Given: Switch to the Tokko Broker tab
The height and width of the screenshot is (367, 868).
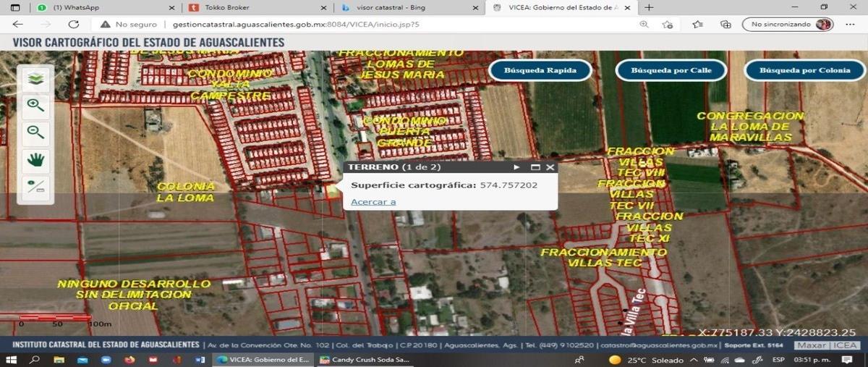Looking at the screenshot, I should coord(255,7).
